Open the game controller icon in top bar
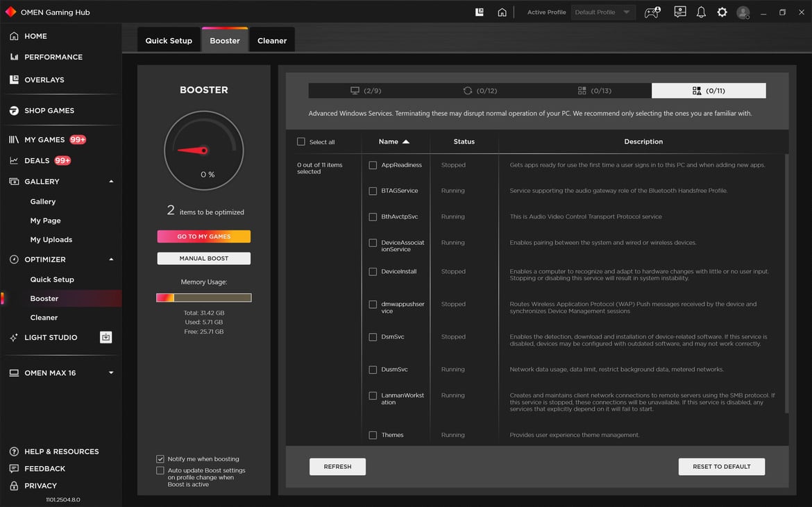Screen dimensions: 812x507 652,12
